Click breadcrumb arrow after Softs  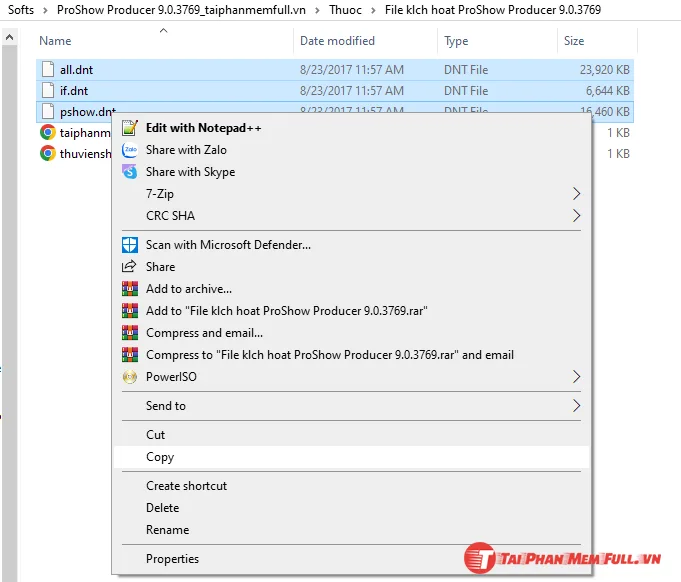[x=45, y=10]
